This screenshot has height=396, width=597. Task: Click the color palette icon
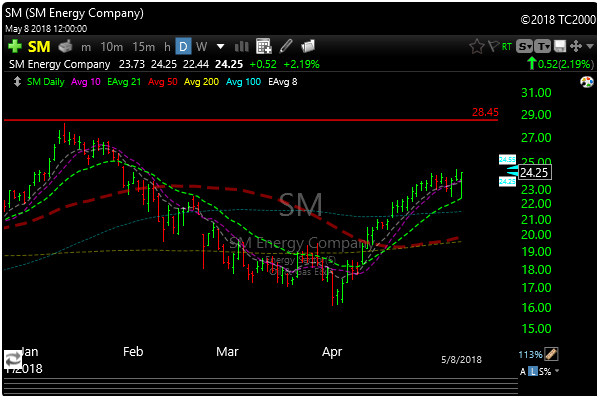coord(587,82)
